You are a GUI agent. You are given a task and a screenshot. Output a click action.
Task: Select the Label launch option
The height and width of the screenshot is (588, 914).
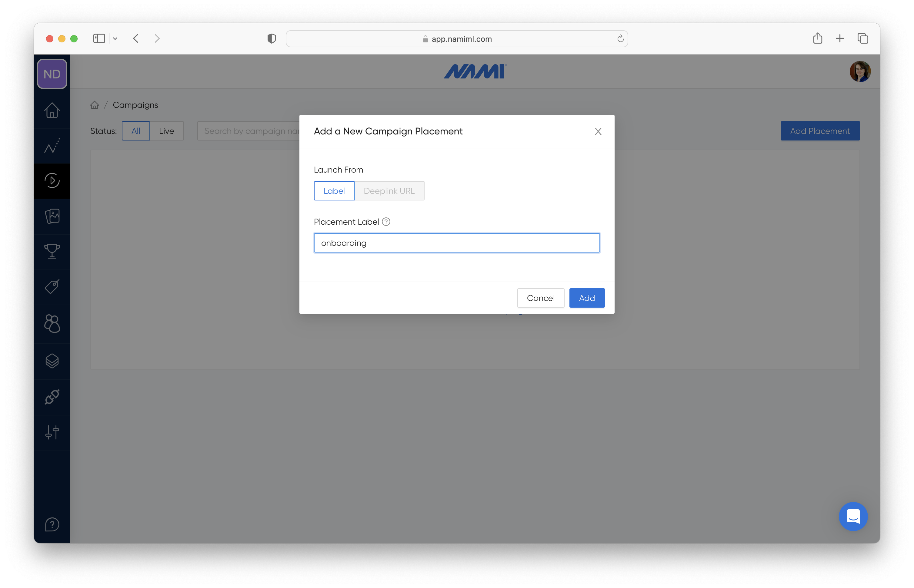click(x=334, y=191)
